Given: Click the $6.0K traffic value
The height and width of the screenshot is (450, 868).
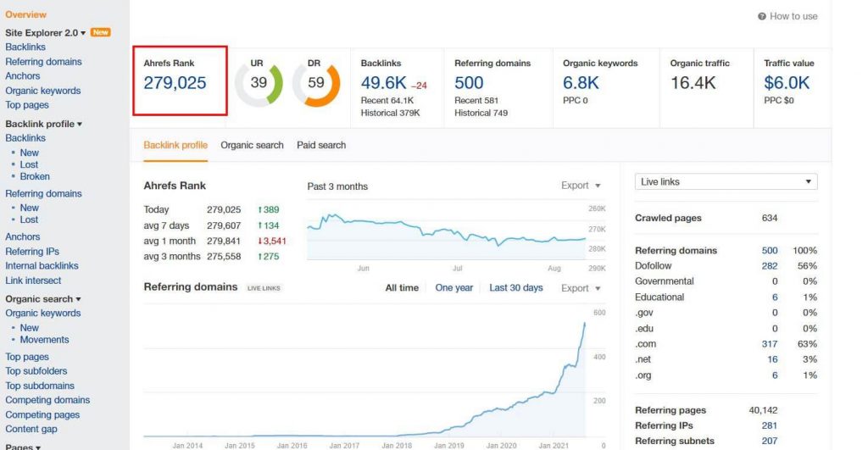Looking at the screenshot, I should coord(787,83).
